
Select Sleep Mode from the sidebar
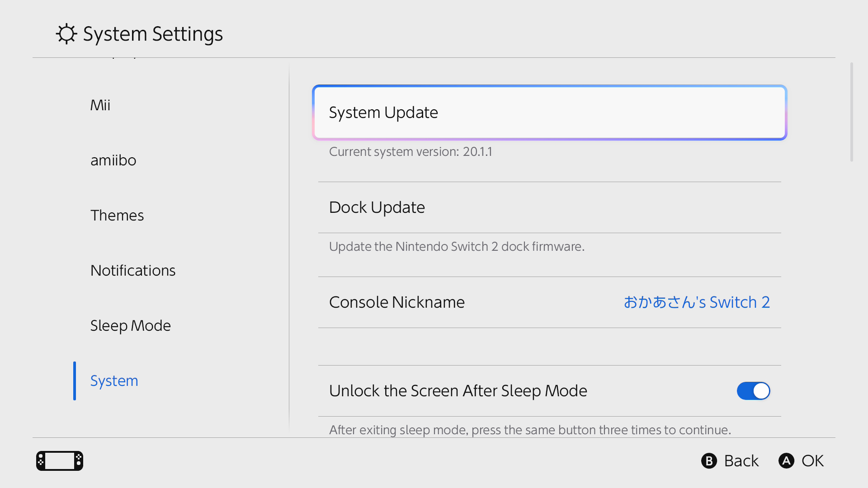[130, 326]
